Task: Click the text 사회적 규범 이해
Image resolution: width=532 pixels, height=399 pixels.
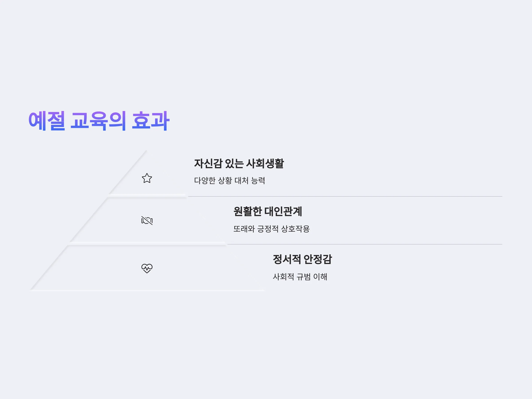Action: [300, 277]
